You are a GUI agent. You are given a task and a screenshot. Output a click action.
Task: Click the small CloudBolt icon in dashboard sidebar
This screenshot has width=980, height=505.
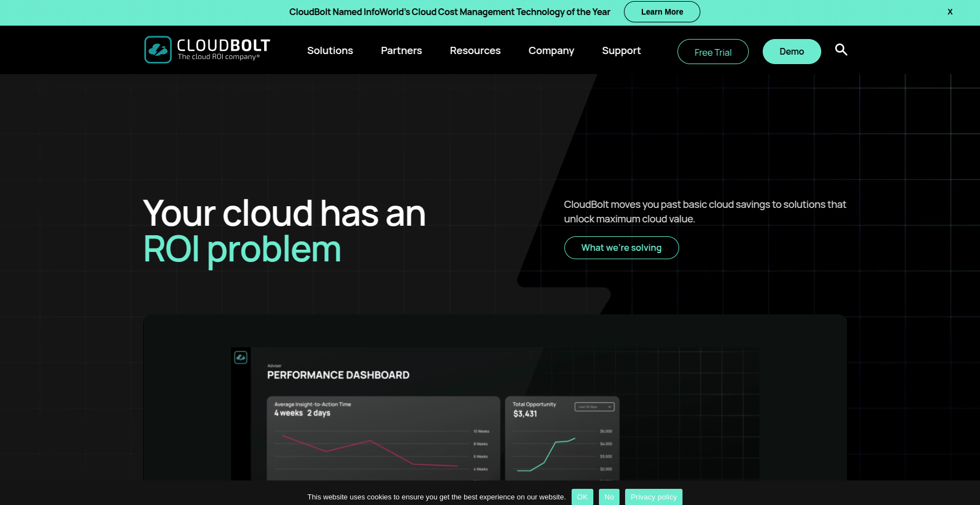[x=241, y=357]
